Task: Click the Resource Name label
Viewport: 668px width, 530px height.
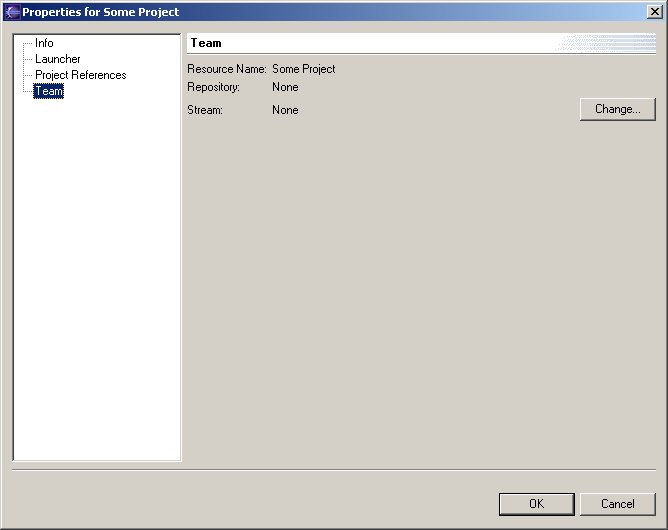Action: pyautogui.click(x=227, y=69)
